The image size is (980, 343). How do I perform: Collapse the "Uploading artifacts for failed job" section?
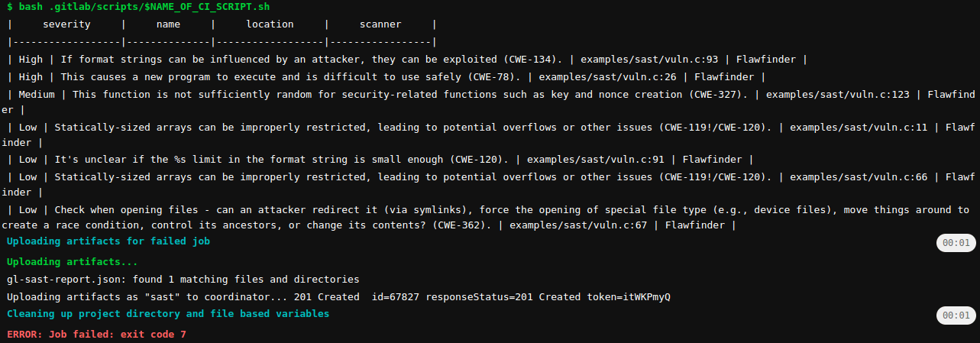(x=108, y=241)
